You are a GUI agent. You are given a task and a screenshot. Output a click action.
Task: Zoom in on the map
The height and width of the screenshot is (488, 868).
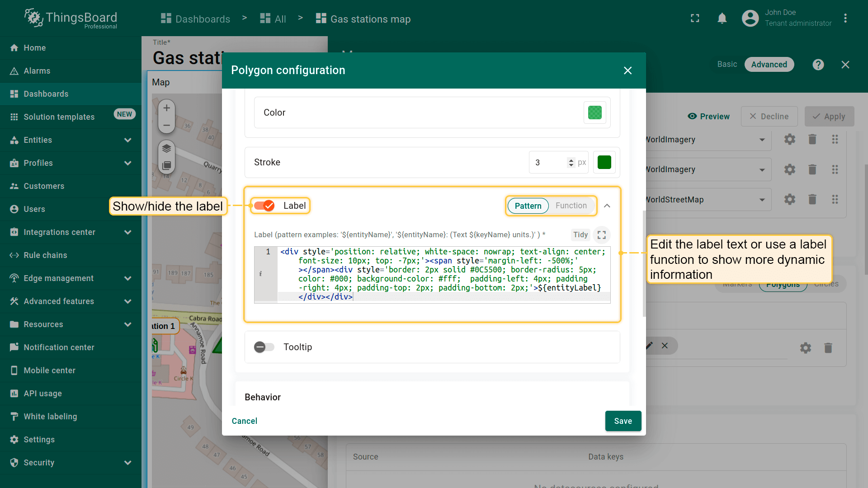pyautogui.click(x=166, y=108)
